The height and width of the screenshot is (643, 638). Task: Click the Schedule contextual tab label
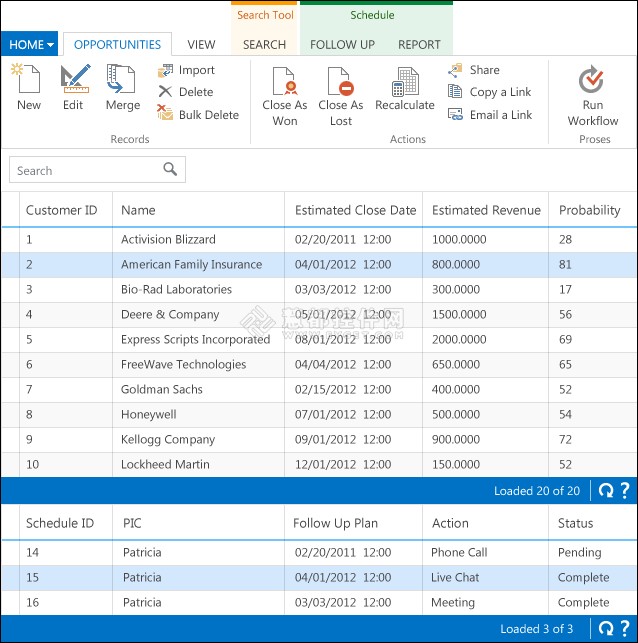coord(372,15)
